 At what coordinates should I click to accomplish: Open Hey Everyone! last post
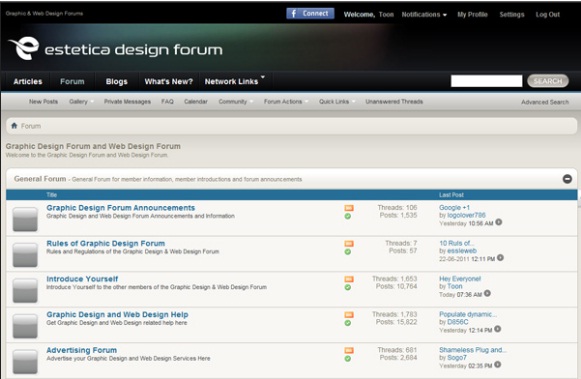click(460, 279)
